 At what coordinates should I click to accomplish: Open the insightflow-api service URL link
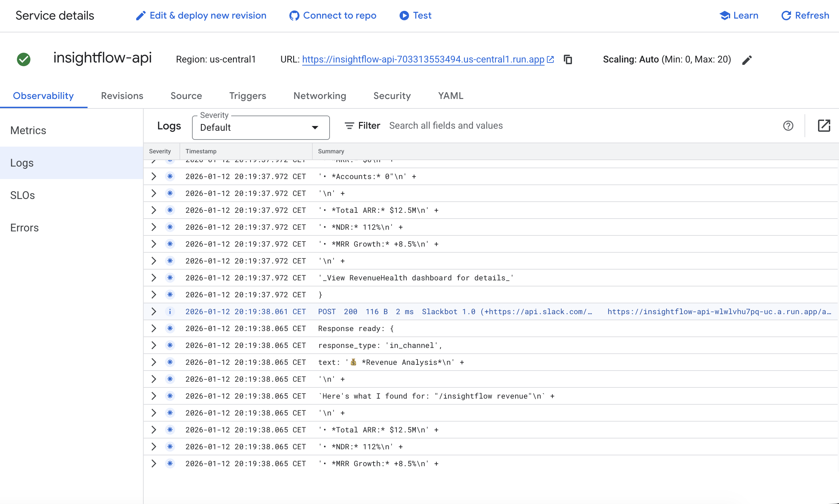[423, 59]
